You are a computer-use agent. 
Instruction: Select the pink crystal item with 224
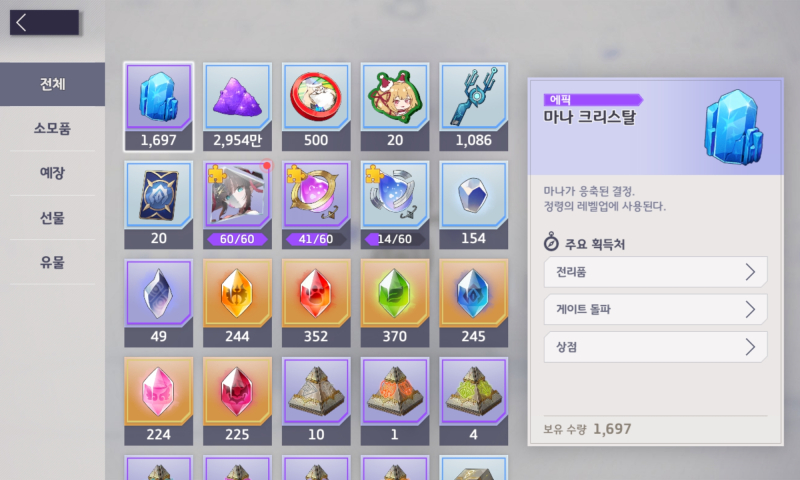[x=159, y=401]
